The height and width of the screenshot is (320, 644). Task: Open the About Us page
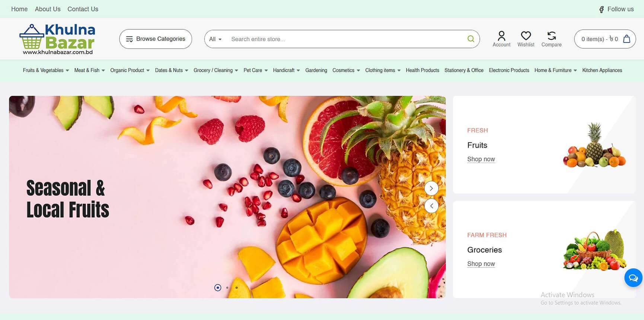click(48, 9)
